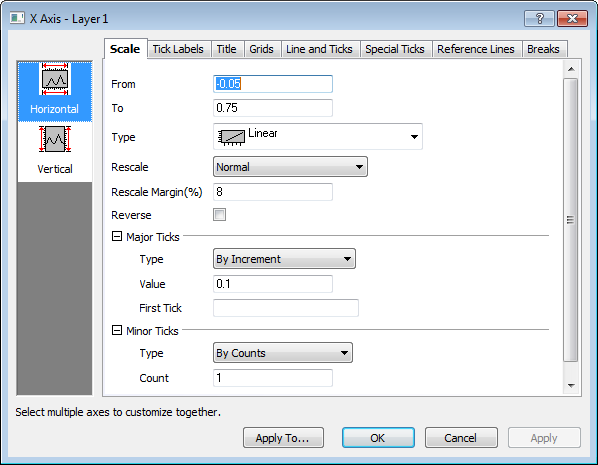Collapse the Major Ticks section

pyautogui.click(x=117, y=237)
